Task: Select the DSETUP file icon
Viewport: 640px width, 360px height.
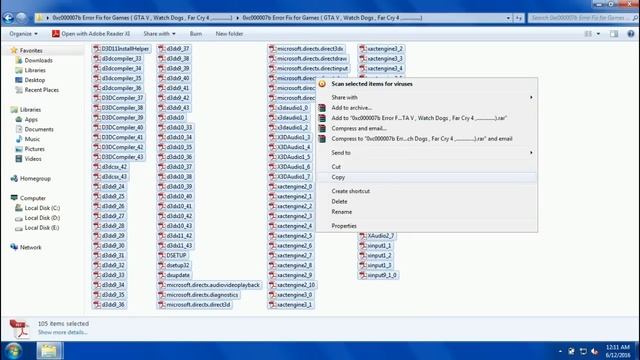Action: (162, 256)
